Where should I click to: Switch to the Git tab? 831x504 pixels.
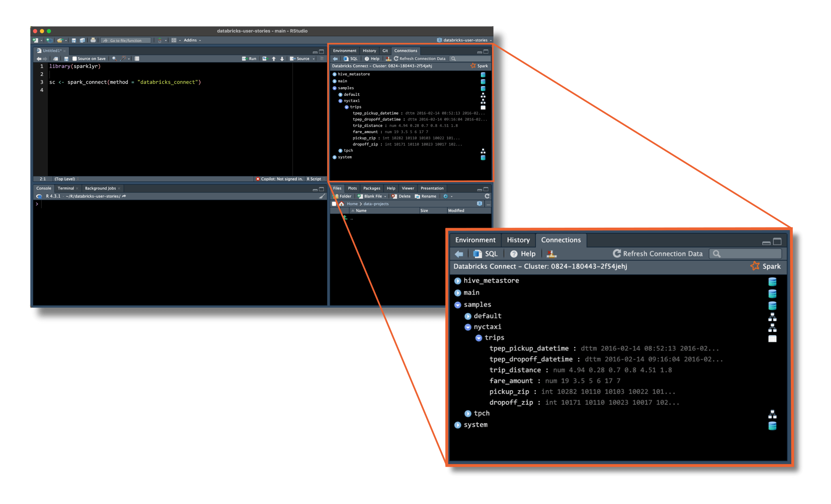click(x=385, y=51)
